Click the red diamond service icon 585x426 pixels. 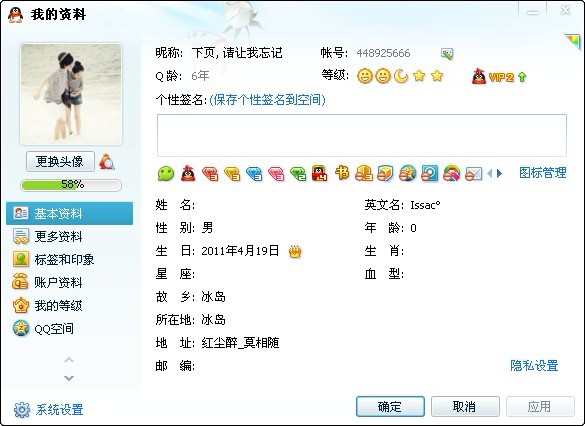(x=210, y=173)
